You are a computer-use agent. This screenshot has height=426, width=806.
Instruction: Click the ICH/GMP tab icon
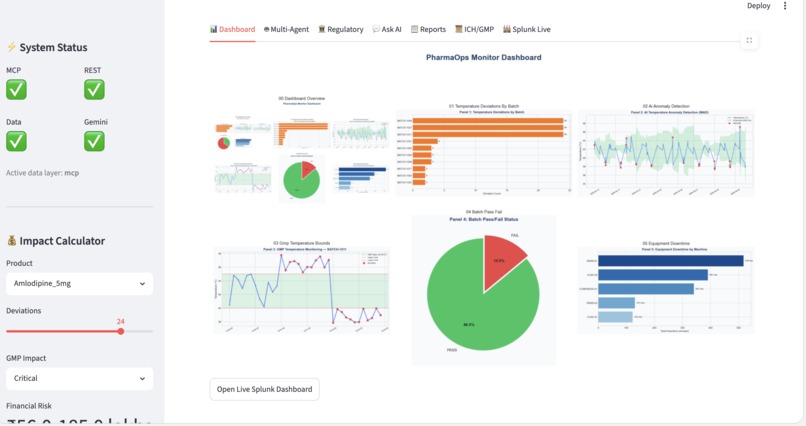(x=459, y=29)
